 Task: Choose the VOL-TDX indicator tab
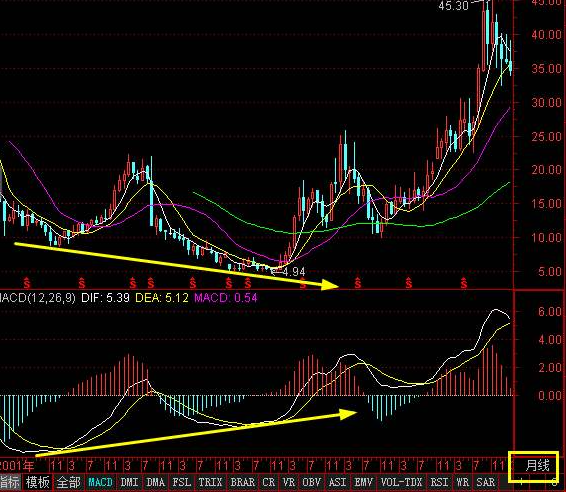[401, 482]
